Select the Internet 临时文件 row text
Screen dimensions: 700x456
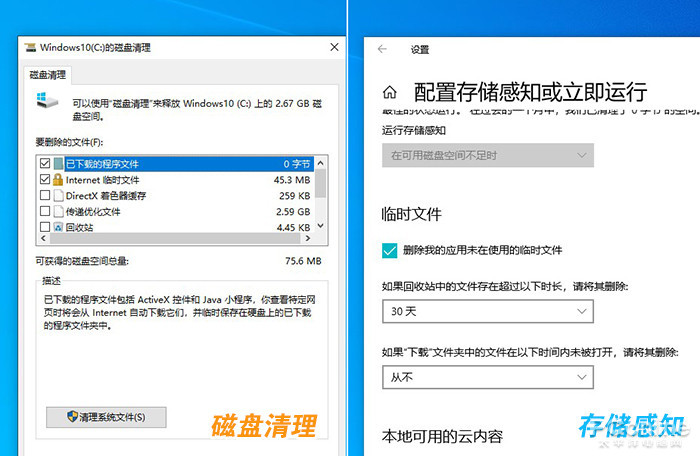click(103, 180)
